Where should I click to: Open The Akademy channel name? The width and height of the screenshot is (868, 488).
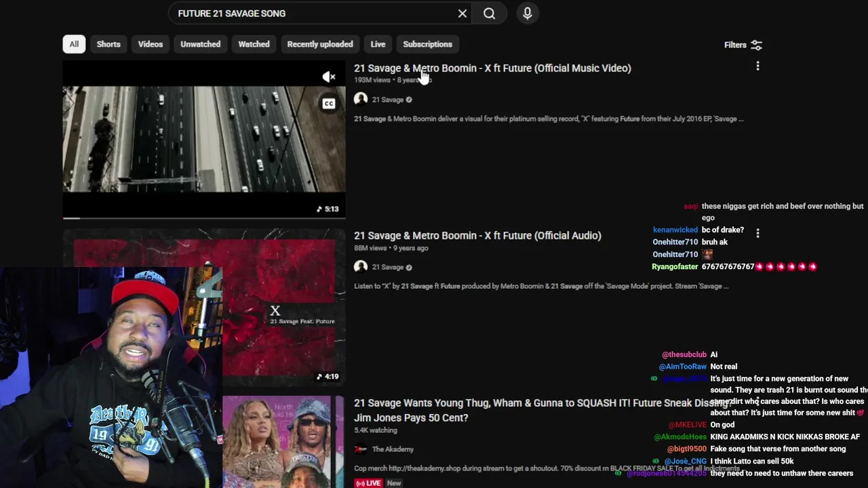tap(393, 449)
